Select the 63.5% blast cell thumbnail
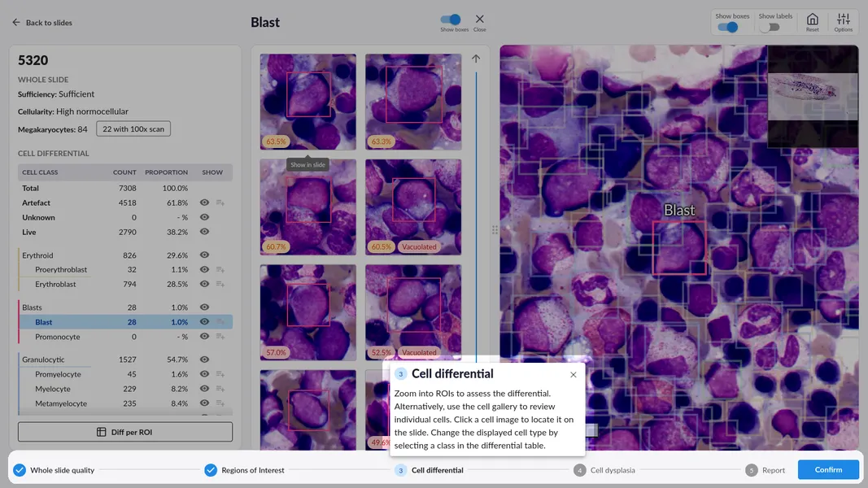Image resolution: width=868 pixels, height=488 pixels. click(x=308, y=101)
